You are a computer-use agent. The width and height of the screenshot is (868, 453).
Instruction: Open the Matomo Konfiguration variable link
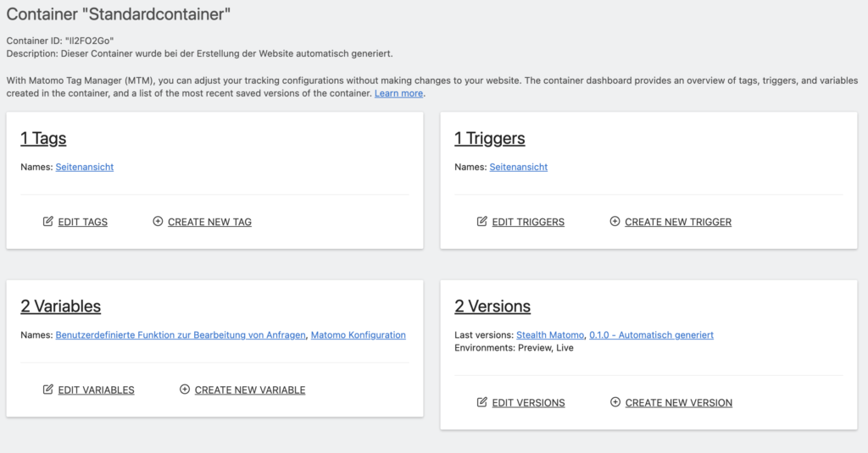[x=359, y=334]
